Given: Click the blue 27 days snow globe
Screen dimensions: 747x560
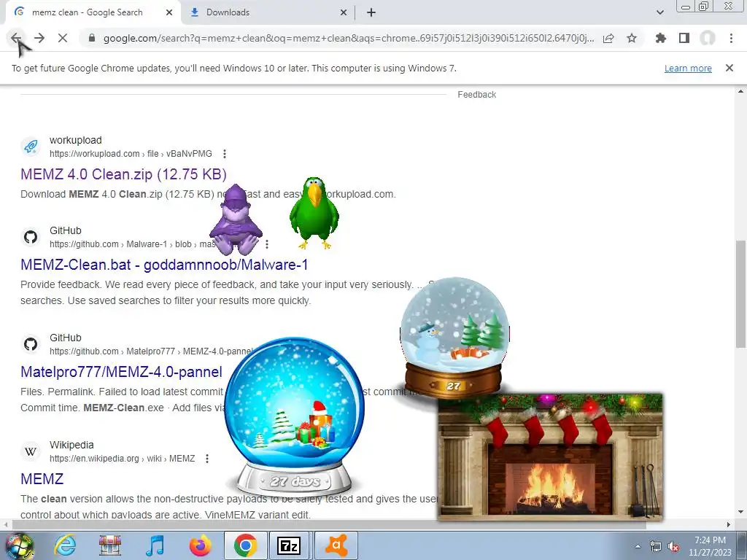Looking at the screenshot, I should click(295, 417).
